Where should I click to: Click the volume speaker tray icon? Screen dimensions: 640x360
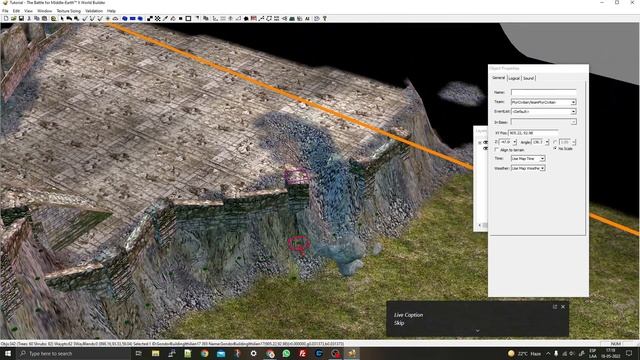pos(572,353)
